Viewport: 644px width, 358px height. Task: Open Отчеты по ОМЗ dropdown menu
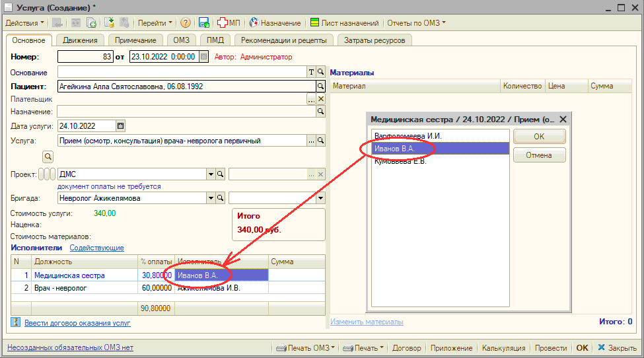pos(416,22)
